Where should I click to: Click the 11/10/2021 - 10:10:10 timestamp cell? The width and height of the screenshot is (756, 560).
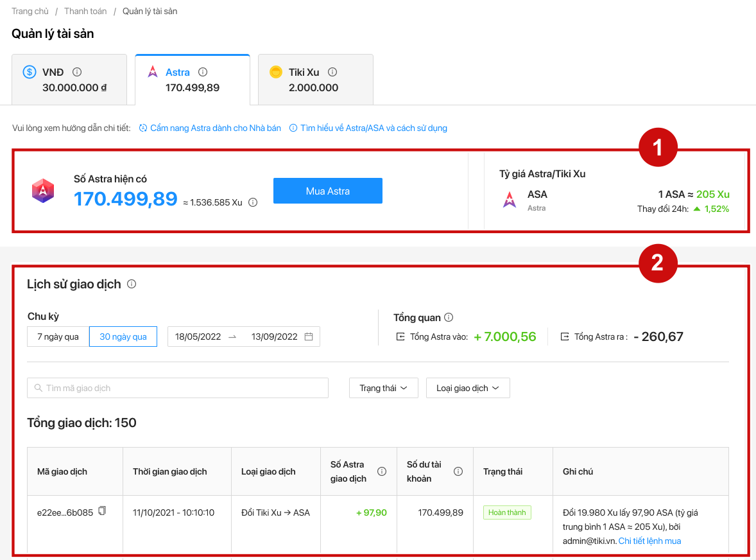(173, 512)
